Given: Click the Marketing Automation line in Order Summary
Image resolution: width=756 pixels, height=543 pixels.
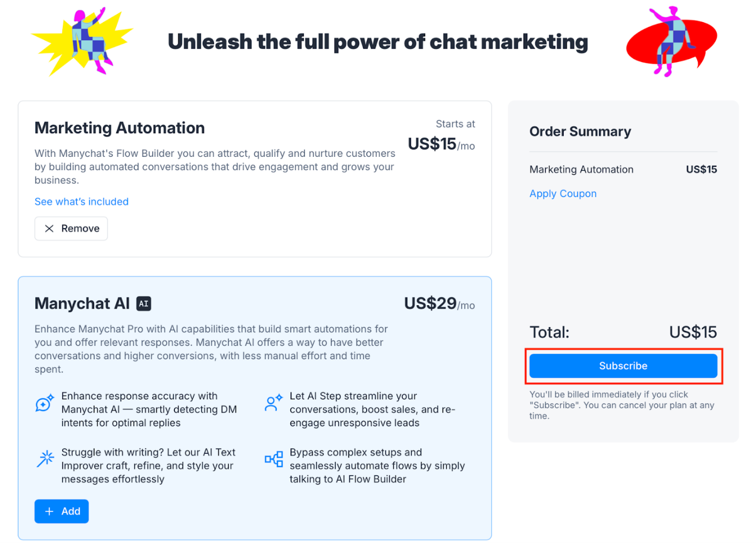Looking at the screenshot, I should click(581, 170).
